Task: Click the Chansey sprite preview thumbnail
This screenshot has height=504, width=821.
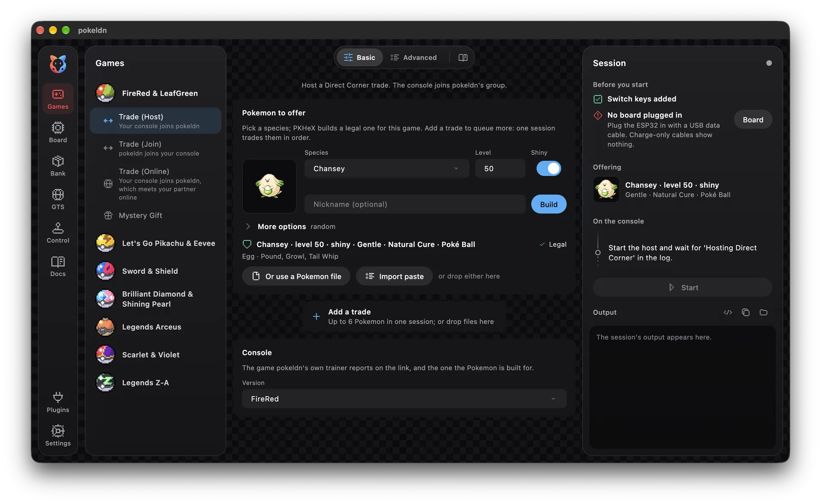Action: tap(269, 186)
